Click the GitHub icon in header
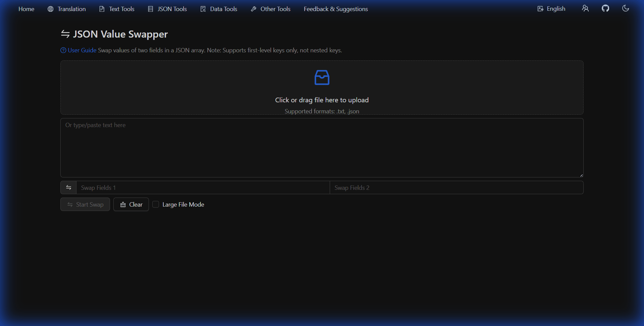This screenshot has height=326, width=644. click(x=605, y=8)
